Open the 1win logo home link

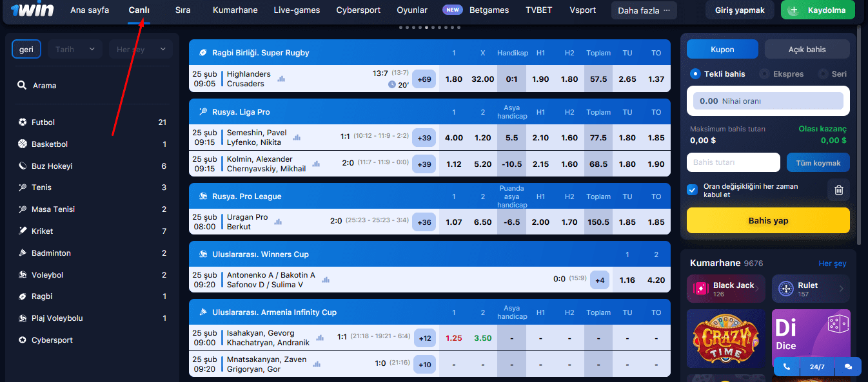(32, 10)
